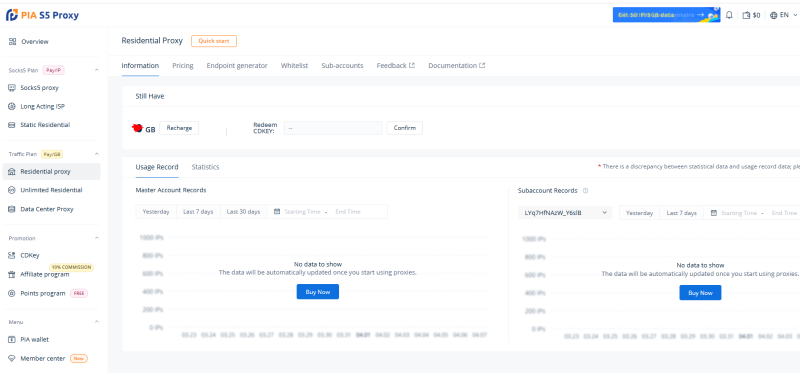Click the Static Residential icon
The height and width of the screenshot is (373, 800).
tap(12, 125)
